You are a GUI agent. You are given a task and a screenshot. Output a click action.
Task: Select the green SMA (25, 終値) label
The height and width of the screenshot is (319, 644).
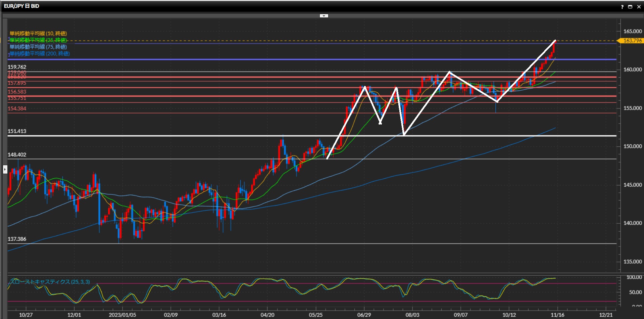(38, 40)
